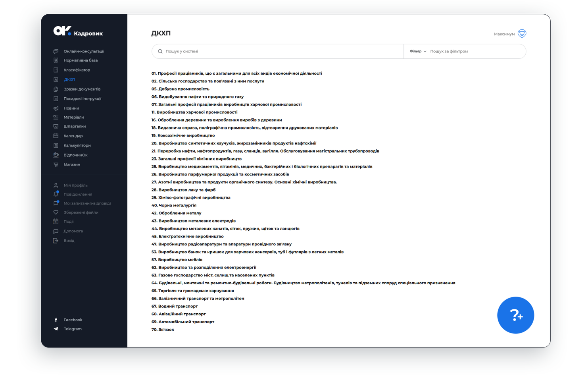This screenshot has width=588, height=380.
Task: Click the Мій профіль person icon
Action: click(x=56, y=185)
